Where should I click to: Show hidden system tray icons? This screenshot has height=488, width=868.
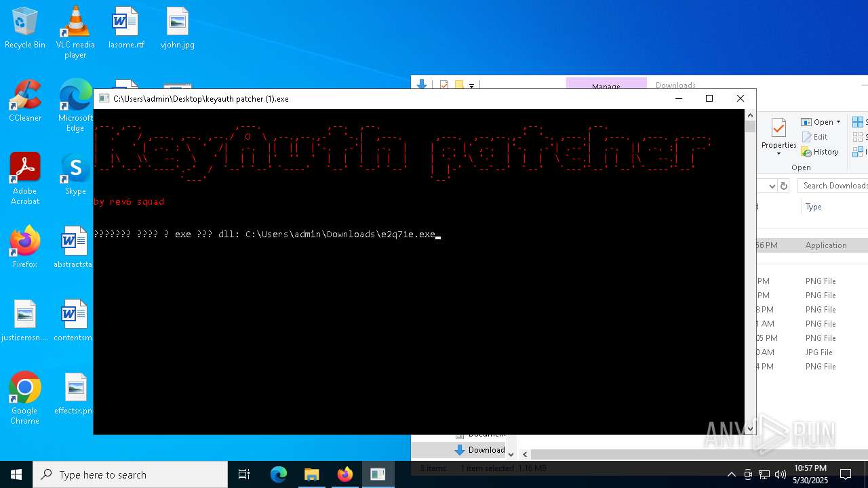pyautogui.click(x=731, y=474)
